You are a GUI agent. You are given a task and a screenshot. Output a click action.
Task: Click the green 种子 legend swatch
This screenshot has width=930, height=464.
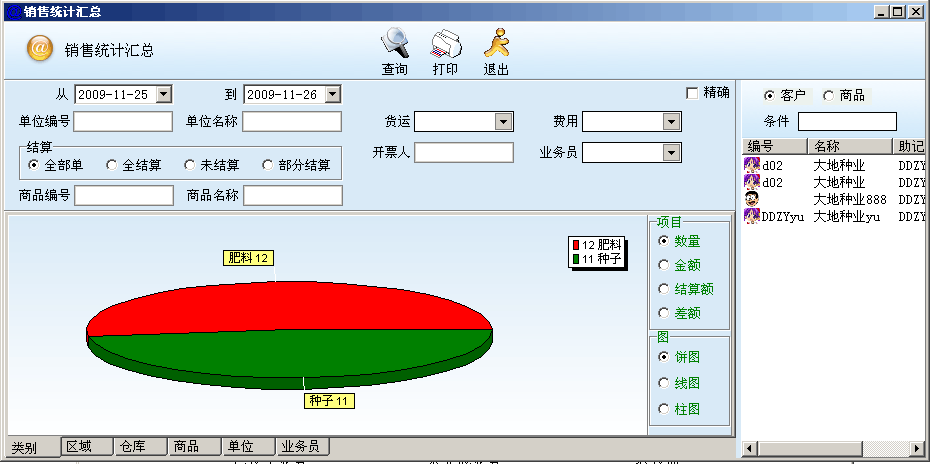click(x=576, y=259)
